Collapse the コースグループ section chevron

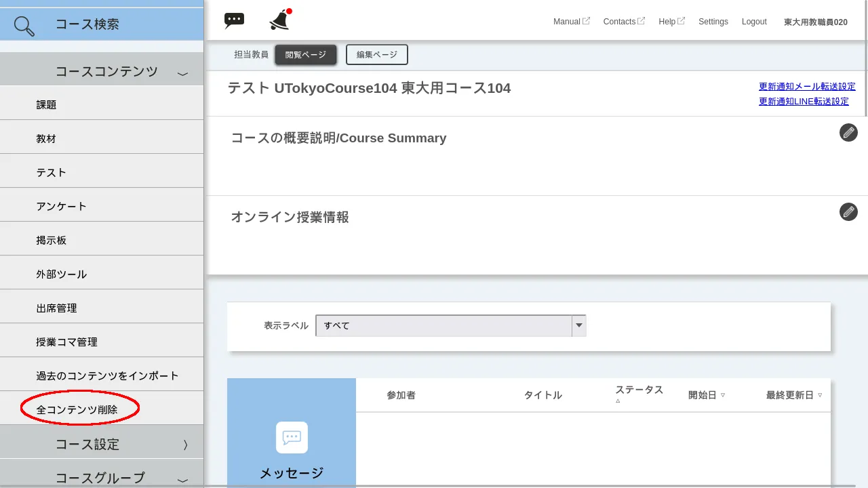tap(182, 478)
